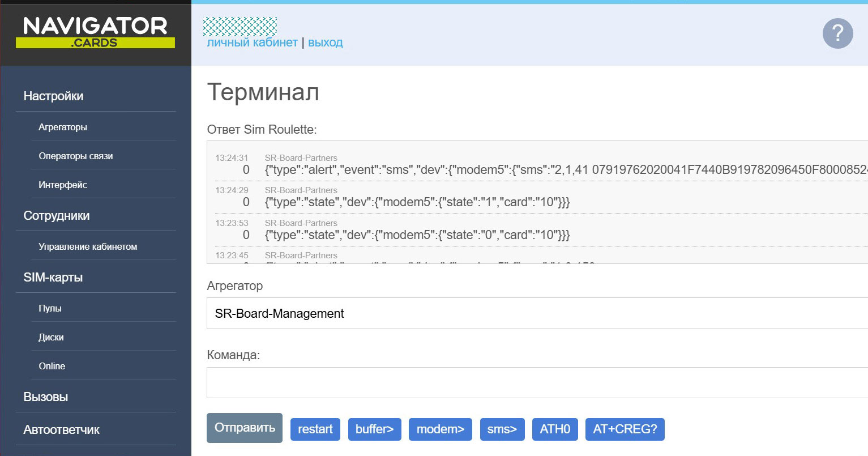The width and height of the screenshot is (868, 456).
Task: Click the выход logout link
Action: 325,42
